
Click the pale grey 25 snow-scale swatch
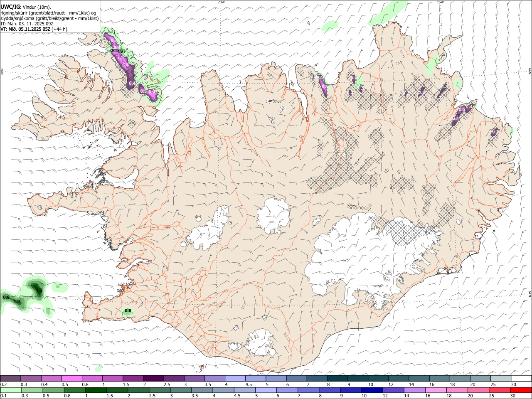[x=500, y=378]
